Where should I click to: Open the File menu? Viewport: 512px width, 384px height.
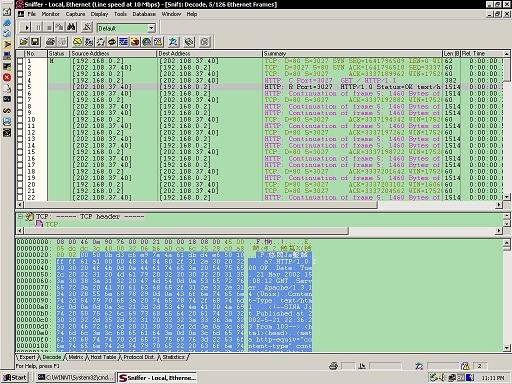coord(32,14)
